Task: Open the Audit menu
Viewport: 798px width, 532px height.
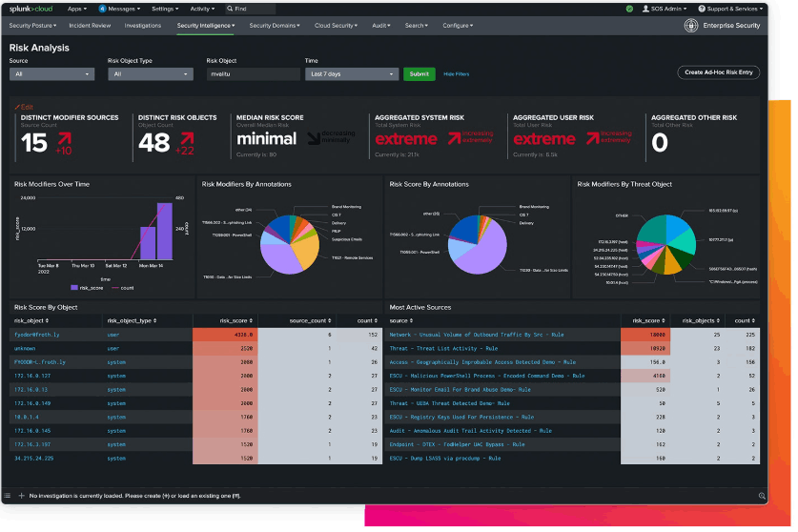Action: (380, 26)
